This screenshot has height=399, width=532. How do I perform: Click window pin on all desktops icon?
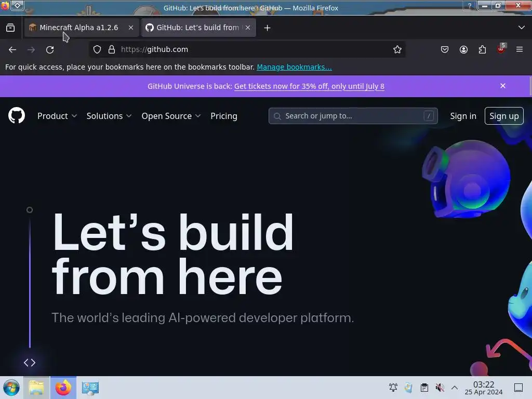tap(18, 5)
